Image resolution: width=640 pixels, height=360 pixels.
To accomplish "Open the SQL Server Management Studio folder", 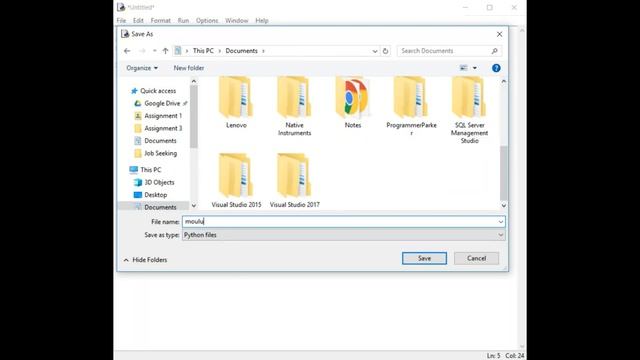I will tap(469, 110).
